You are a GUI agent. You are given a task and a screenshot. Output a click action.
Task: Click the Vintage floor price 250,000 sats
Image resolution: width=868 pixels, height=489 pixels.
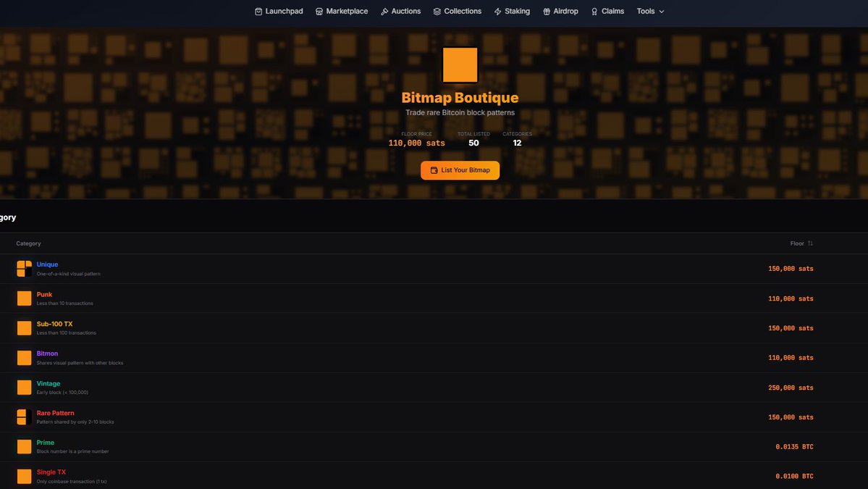tap(791, 388)
